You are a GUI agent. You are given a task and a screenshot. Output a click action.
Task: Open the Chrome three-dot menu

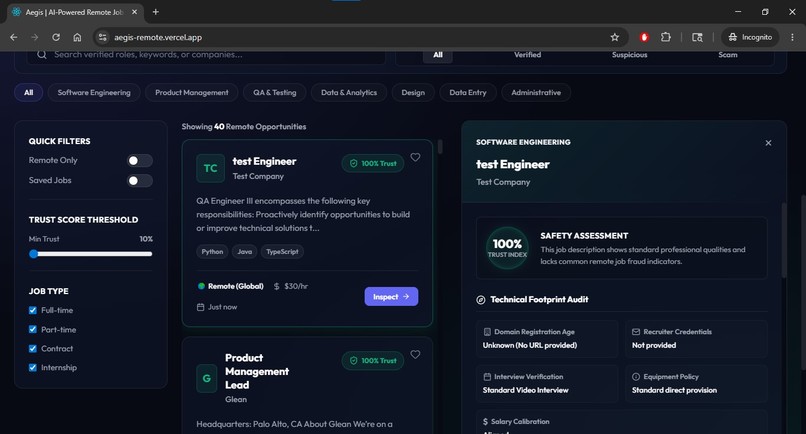[x=792, y=37]
